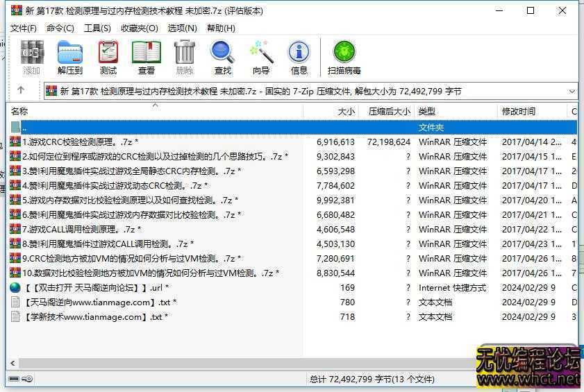Image resolution: width=584 pixels, height=392 pixels.
Task: Click the 添加 (Add) toolbar icon
Action: point(32,57)
